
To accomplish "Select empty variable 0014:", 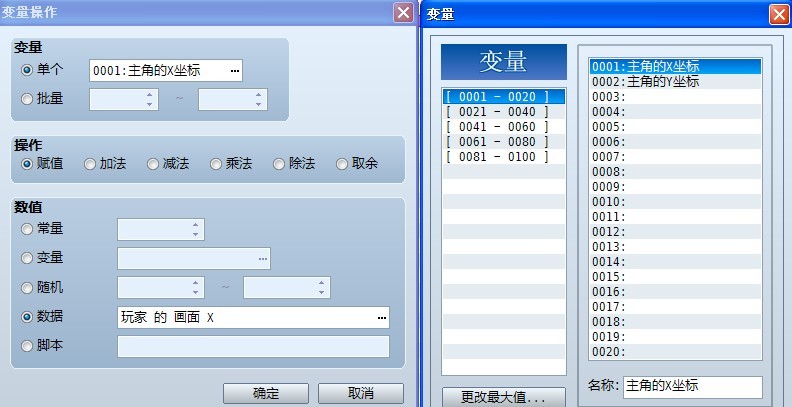I will point(675,262).
